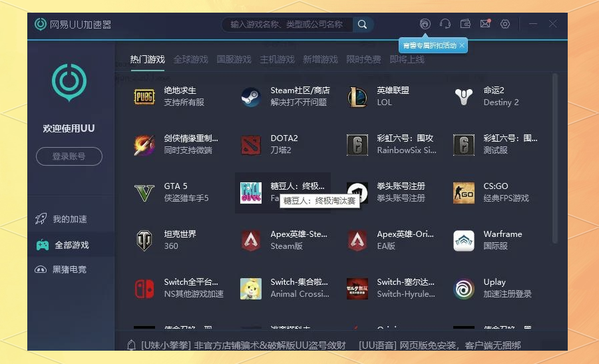Close the discount activity popup bubble

462,45
